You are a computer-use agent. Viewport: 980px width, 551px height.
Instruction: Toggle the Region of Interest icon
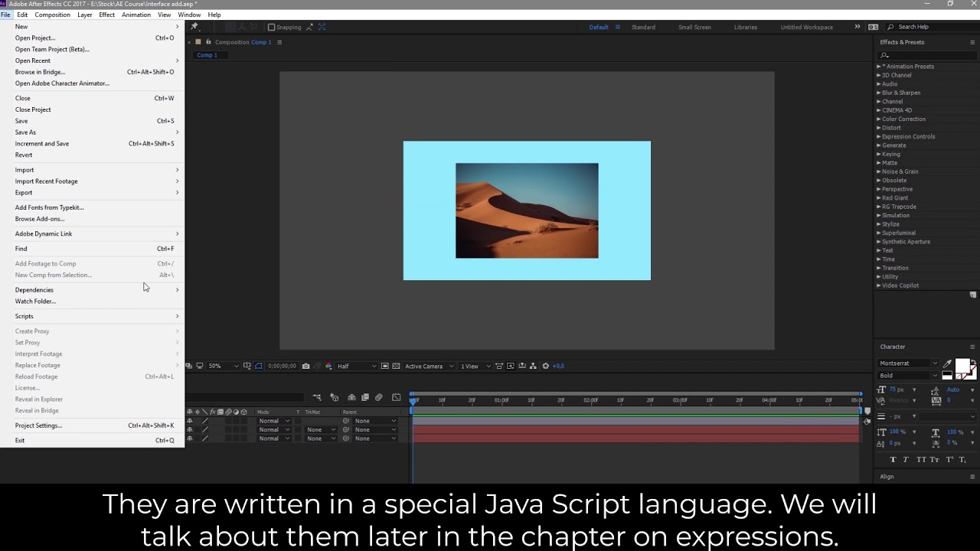click(x=385, y=366)
